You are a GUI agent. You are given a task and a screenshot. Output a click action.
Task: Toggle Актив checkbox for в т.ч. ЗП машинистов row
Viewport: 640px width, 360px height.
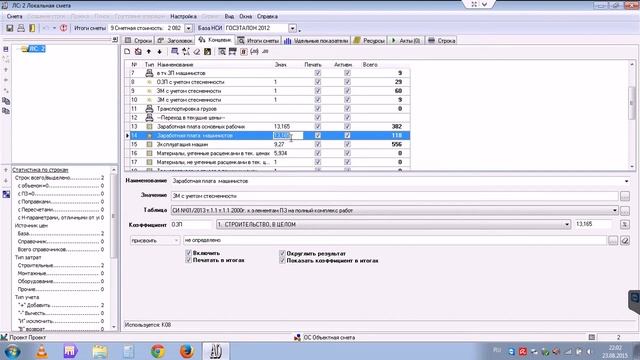click(x=347, y=73)
